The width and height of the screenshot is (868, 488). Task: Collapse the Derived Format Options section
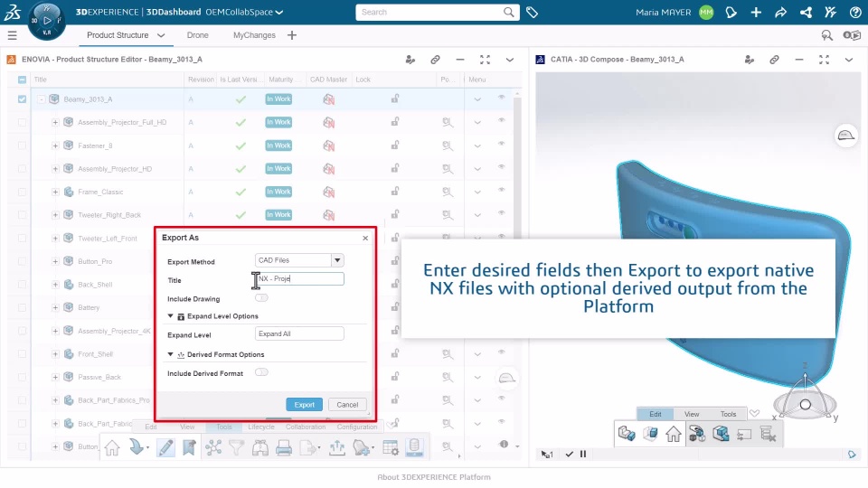point(171,354)
